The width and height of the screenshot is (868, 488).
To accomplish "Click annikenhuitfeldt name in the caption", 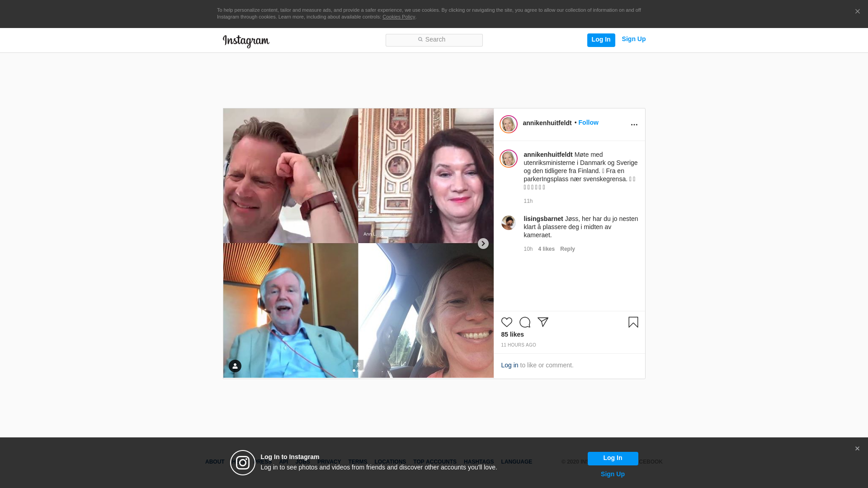I will (x=548, y=155).
